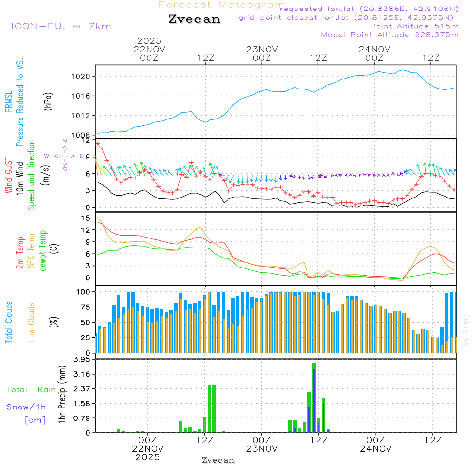Click the wind direction compass rose

(64, 156)
